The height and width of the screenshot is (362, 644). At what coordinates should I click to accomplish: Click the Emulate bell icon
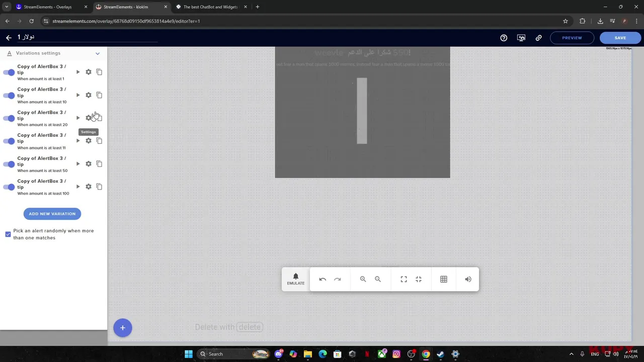(x=296, y=277)
